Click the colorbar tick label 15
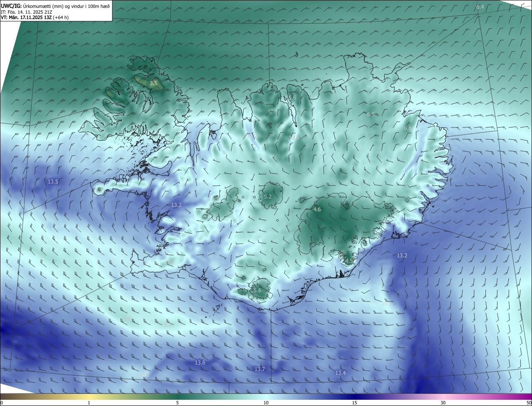This screenshot has height=406, width=532. point(355,403)
